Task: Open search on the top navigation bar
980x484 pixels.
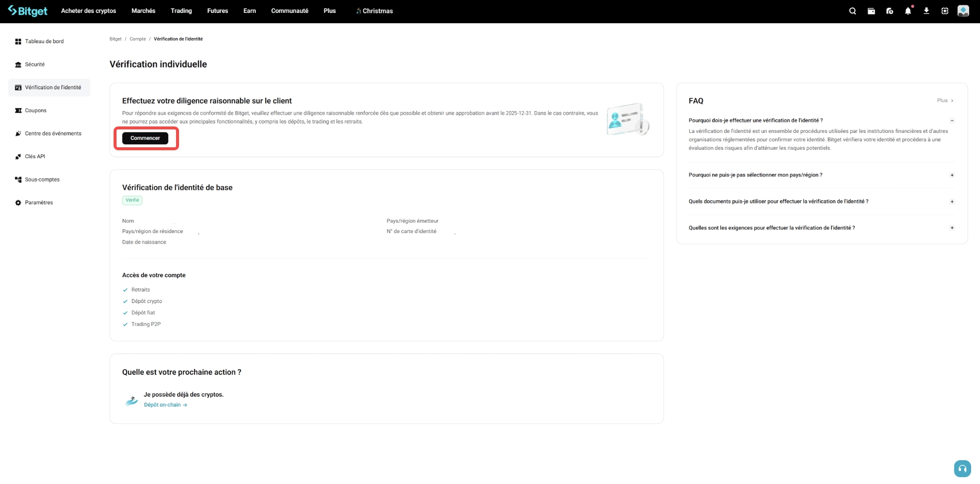Action: click(852, 10)
